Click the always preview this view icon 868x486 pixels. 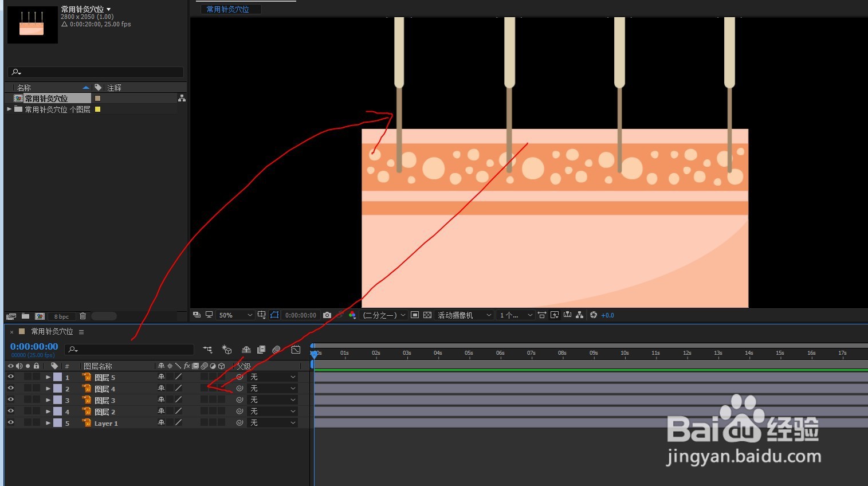coord(196,315)
